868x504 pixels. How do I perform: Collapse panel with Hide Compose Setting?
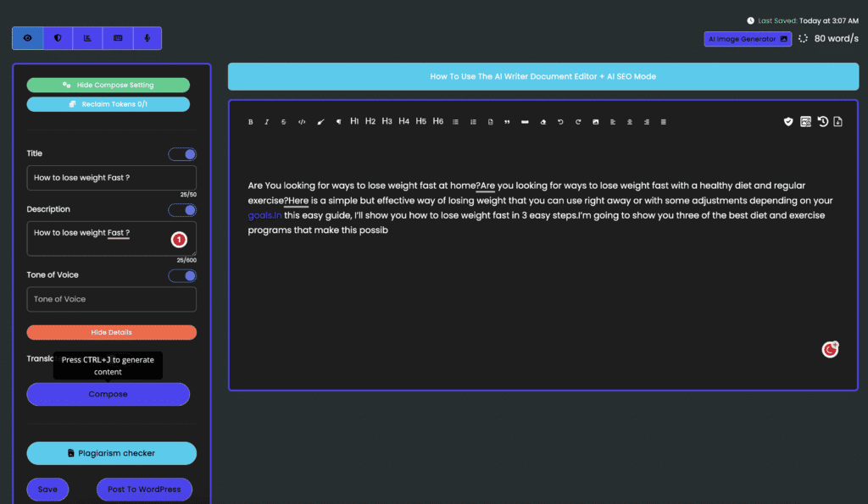tap(108, 86)
